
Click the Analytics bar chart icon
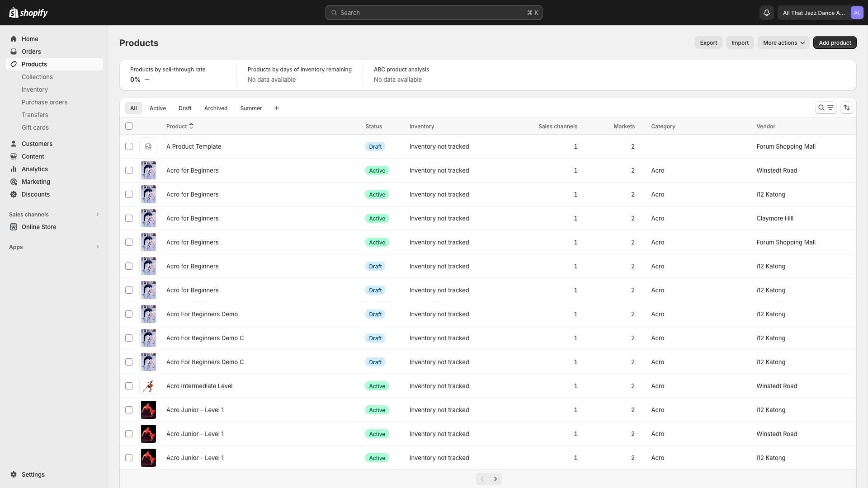[14, 169]
